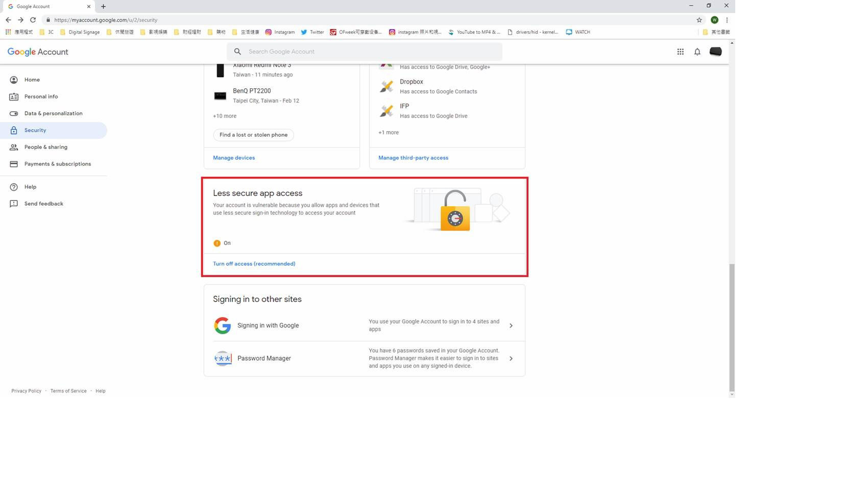Viewport: 868px width, 501px height.
Task: Open Manage third-party access link
Action: [413, 158]
